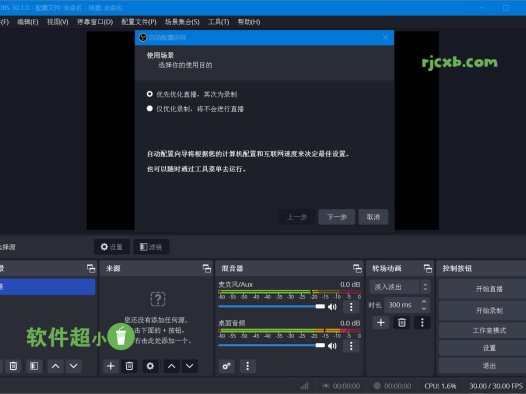Open the 淡入淡出 transition dropdown
This screenshot has width=526, height=394.
coord(399,287)
